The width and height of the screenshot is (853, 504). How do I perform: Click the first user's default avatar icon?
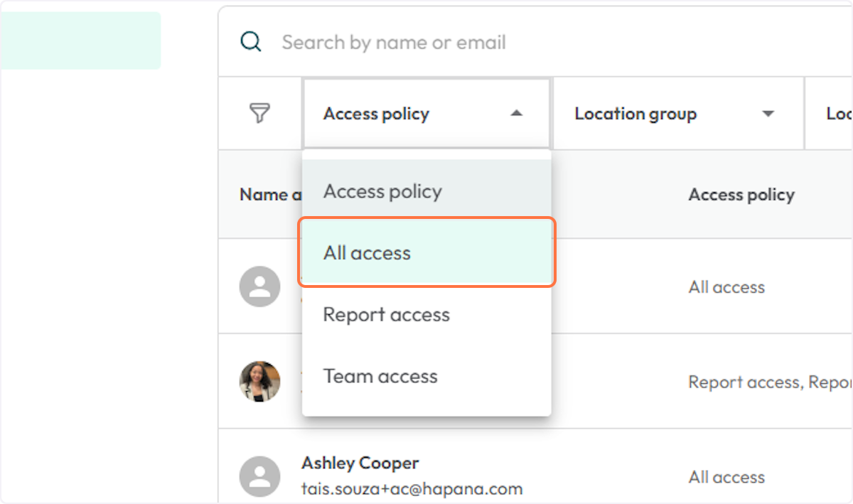tap(259, 286)
